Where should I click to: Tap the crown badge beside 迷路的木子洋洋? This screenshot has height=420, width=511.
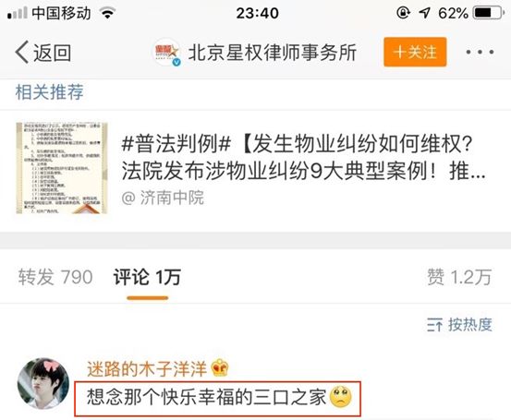(220, 368)
